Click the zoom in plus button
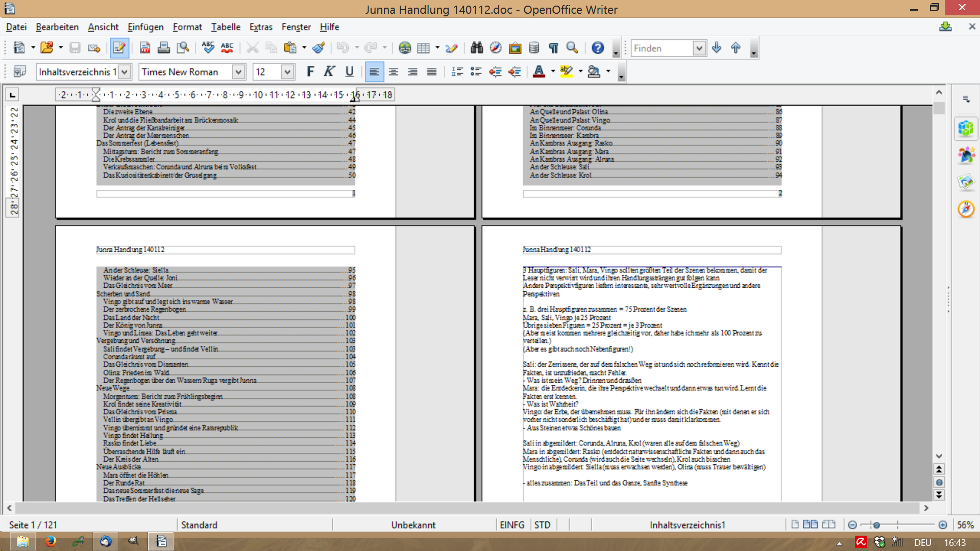The image size is (980, 551). pos(943,525)
